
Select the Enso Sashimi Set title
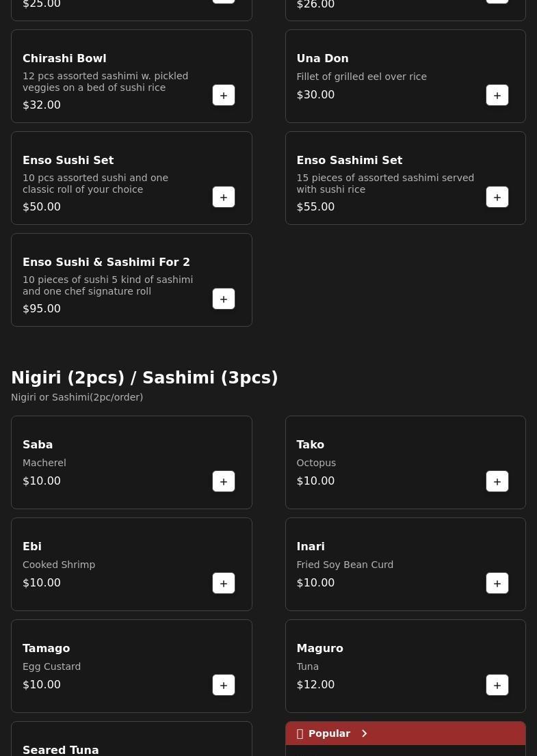349,161
